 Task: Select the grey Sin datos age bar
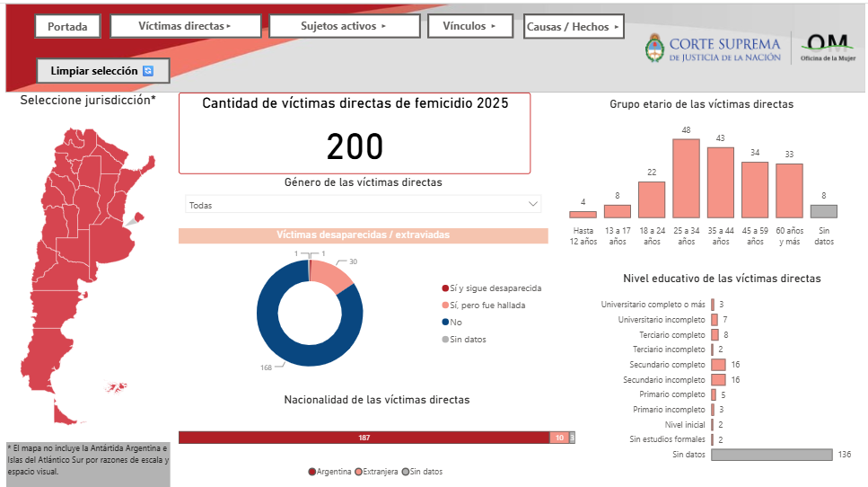point(824,211)
